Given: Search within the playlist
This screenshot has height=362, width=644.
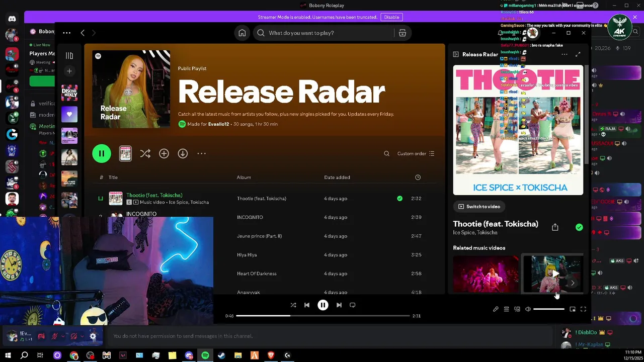Looking at the screenshot, I should pos(386,153).
